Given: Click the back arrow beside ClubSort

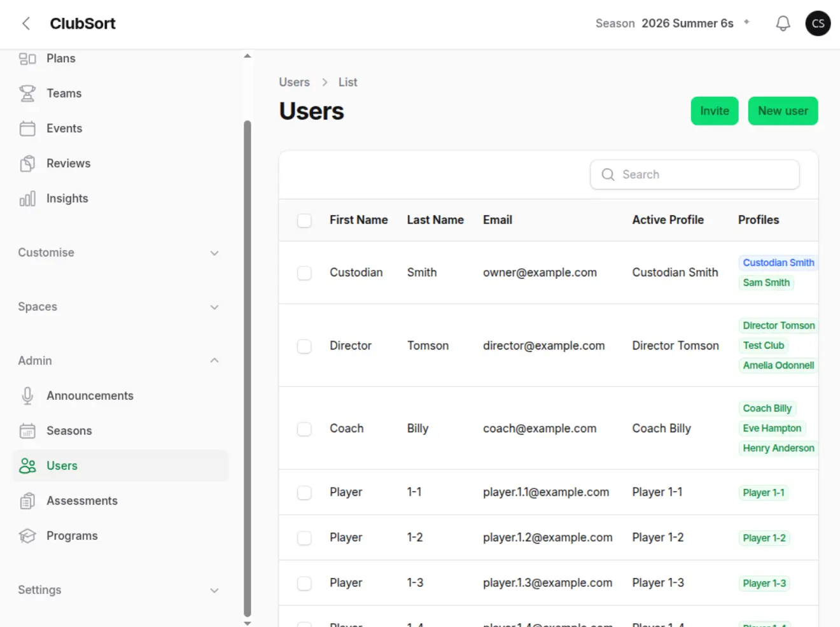Looking at the screenshot, I should tap(26, 24).
